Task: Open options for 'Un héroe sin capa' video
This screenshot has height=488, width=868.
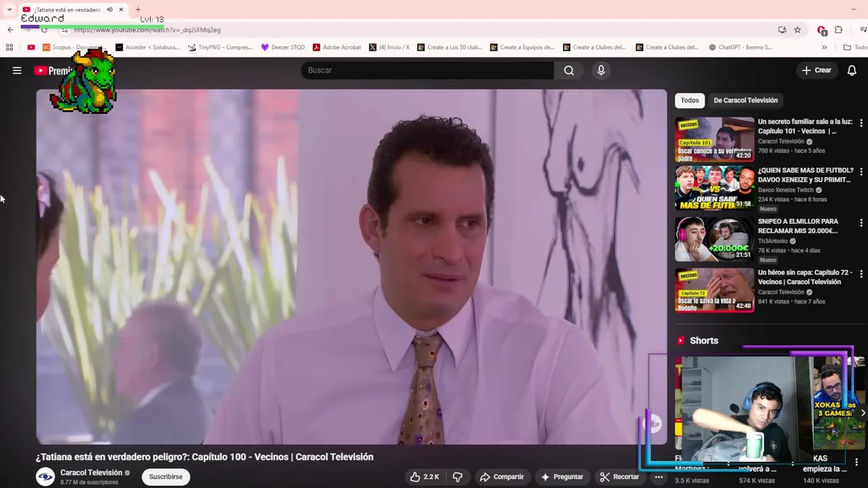Action: 861,274
